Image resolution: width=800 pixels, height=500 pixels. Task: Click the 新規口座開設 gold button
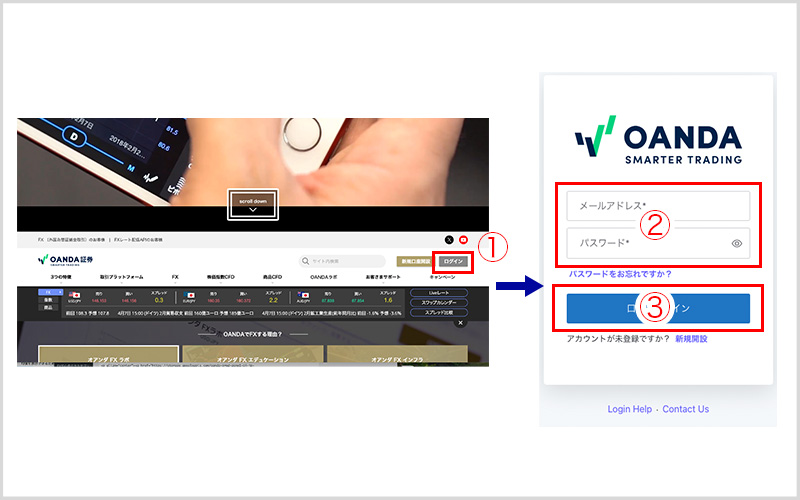coord(415,261)
